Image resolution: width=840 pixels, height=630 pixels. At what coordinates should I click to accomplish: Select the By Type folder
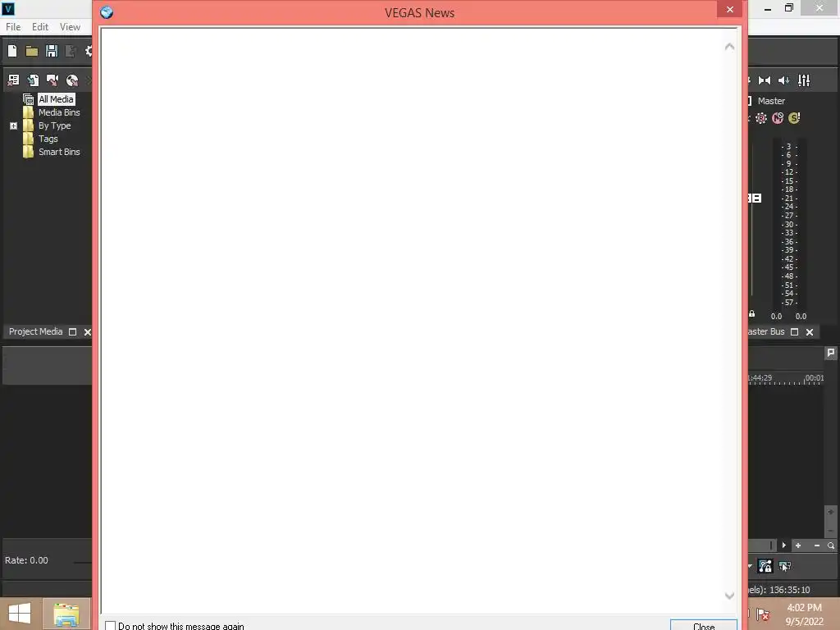[x=55, y=126]
